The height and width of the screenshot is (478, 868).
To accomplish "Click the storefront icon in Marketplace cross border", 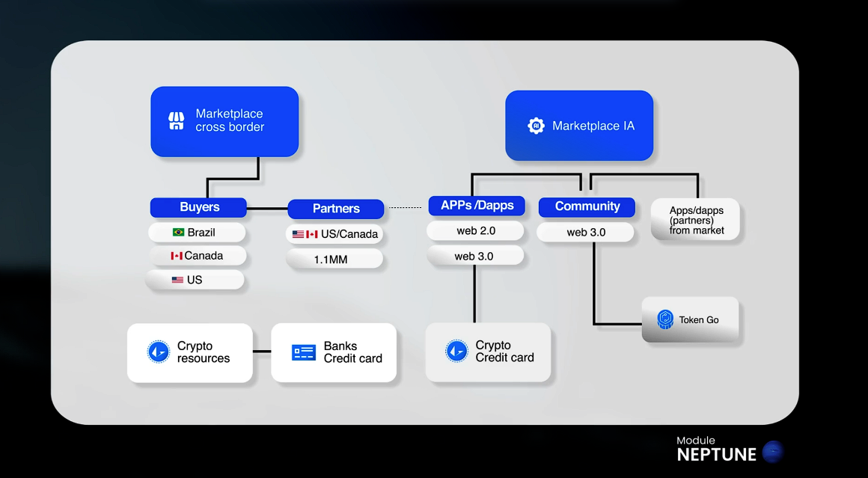I will pos(176,121).
